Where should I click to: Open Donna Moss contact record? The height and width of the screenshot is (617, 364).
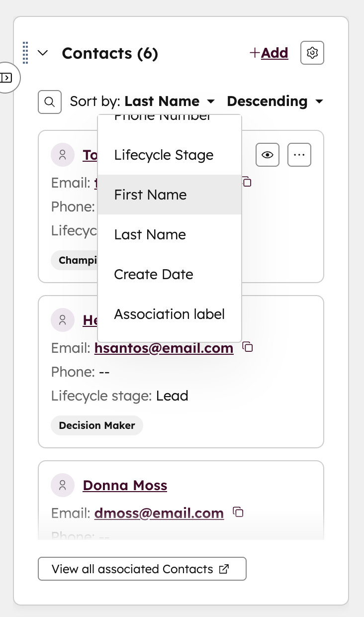(125, 485)
